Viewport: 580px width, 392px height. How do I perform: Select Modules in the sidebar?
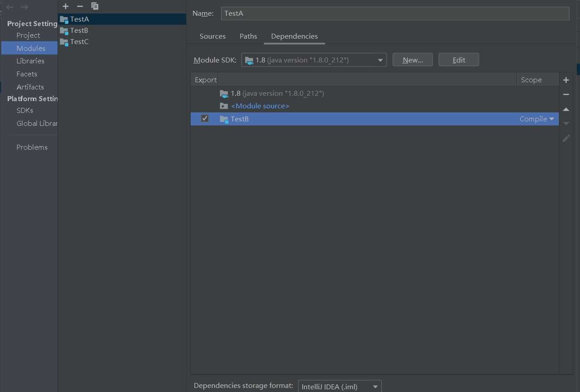coord(29,48)
